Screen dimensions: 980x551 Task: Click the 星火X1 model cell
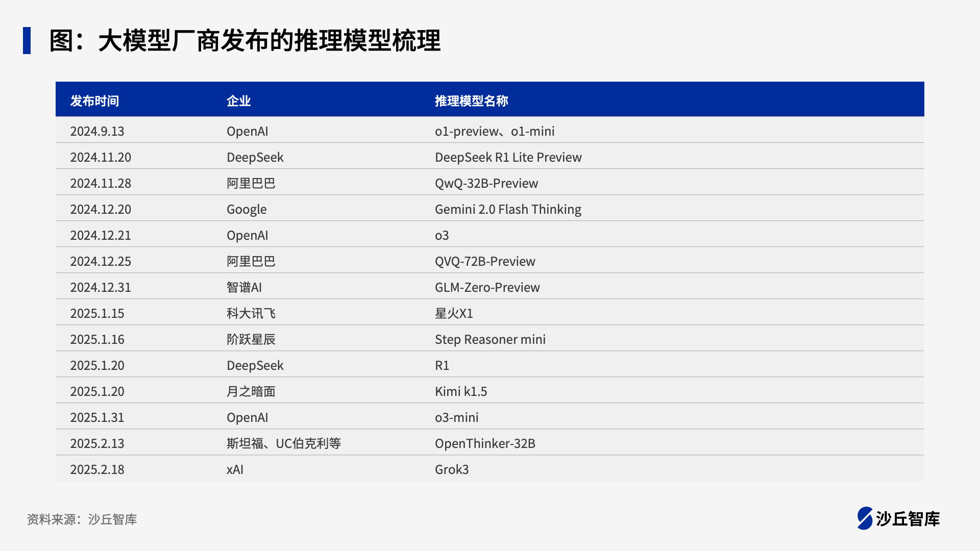454,313
